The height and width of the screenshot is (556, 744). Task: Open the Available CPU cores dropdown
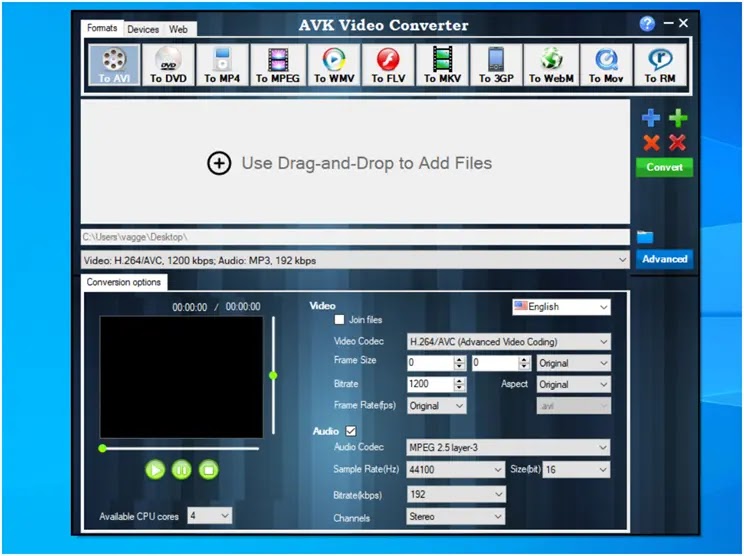210,516
